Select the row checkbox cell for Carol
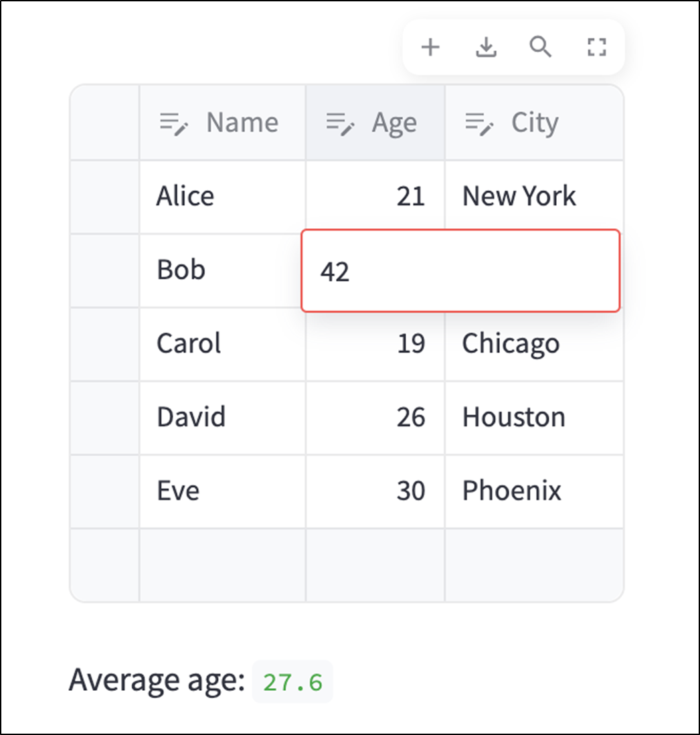The width and height of the screenshot is (700, 735). (105, 344)
